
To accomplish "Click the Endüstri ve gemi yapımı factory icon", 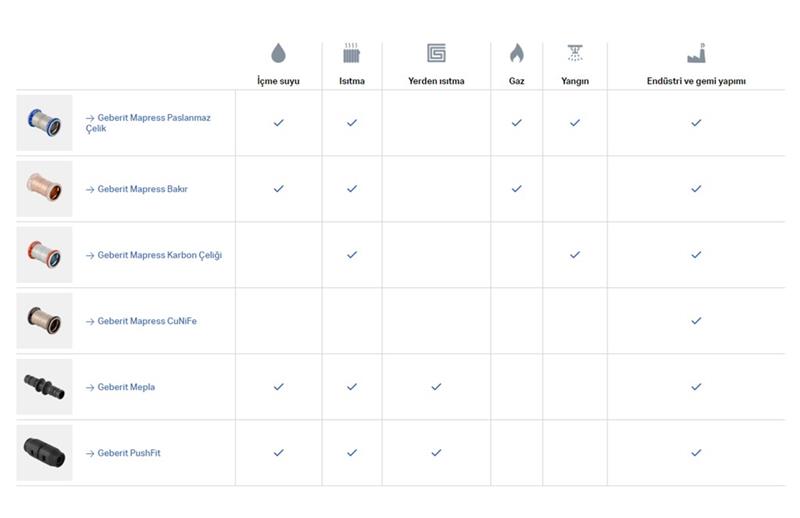I will coord(696,53).
